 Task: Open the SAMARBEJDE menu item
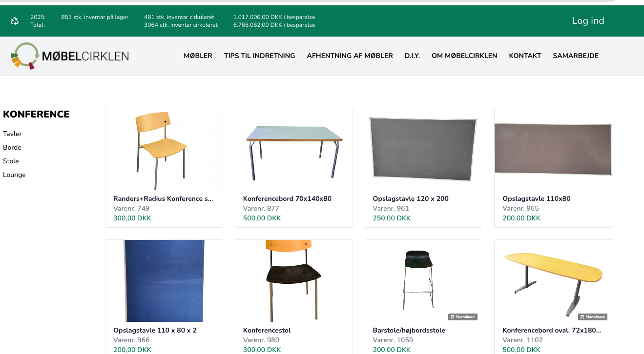[576, 56]
